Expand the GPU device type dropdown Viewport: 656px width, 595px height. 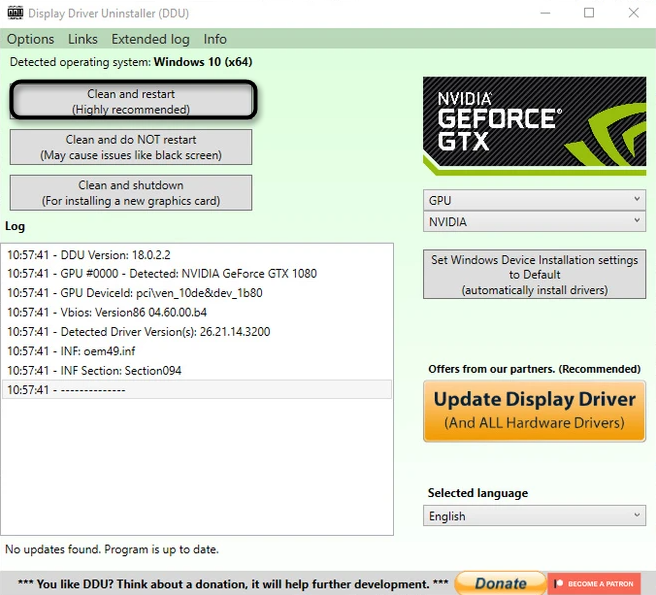click(x=534, y=200)
